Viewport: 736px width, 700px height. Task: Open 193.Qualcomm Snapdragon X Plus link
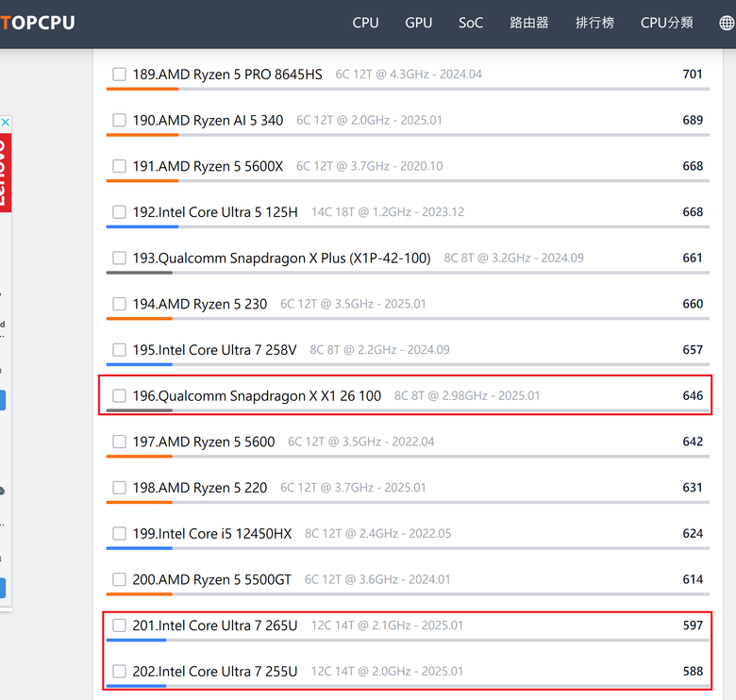(x=281, y=258)
